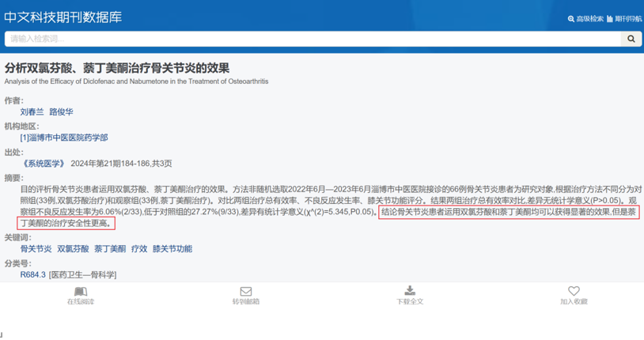Screen dimensions: 644x340
Task: Select keyword 骨关节炎
Action: coord(36,249)
